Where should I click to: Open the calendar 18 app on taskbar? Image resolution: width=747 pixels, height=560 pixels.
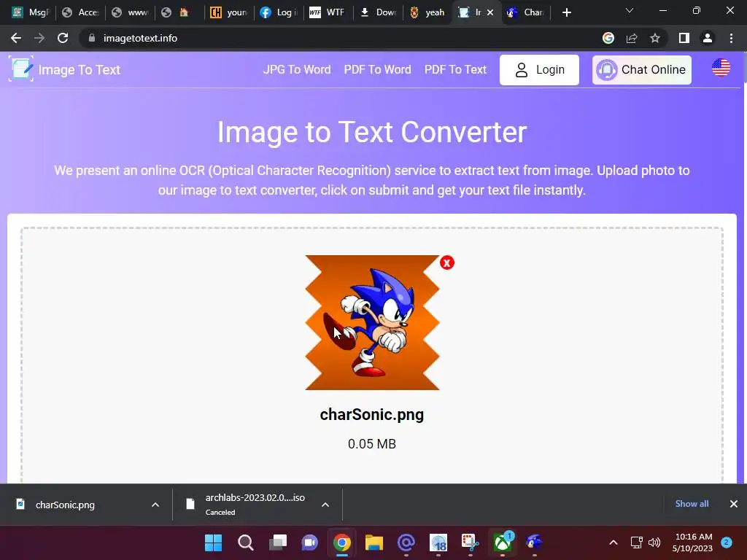point(438,542)
